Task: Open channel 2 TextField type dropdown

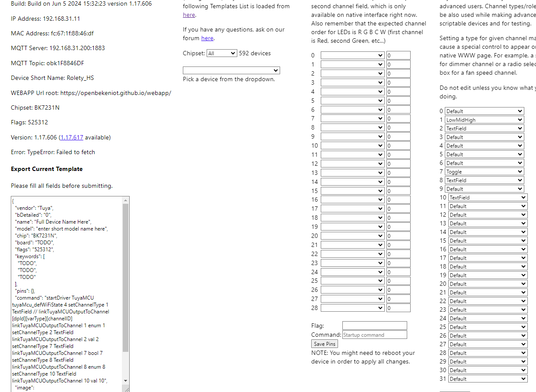Action: (485, 128)
